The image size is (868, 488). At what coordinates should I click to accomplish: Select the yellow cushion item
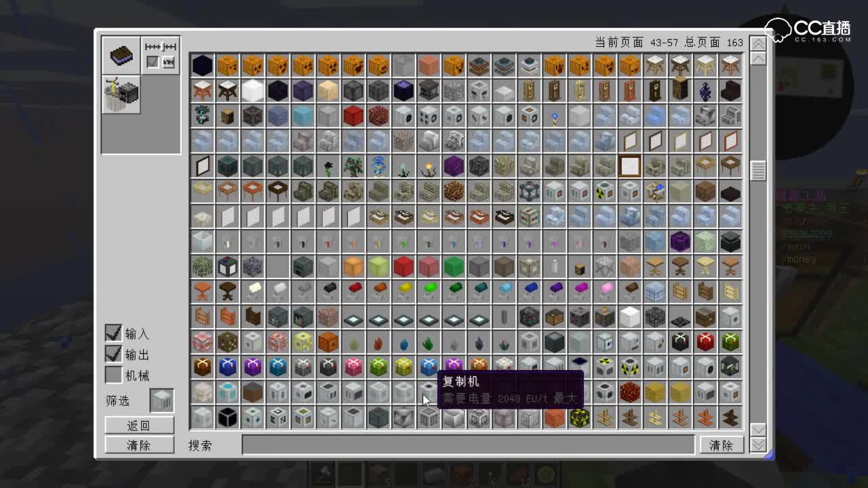pyautogui.click(x=403, y=291)
